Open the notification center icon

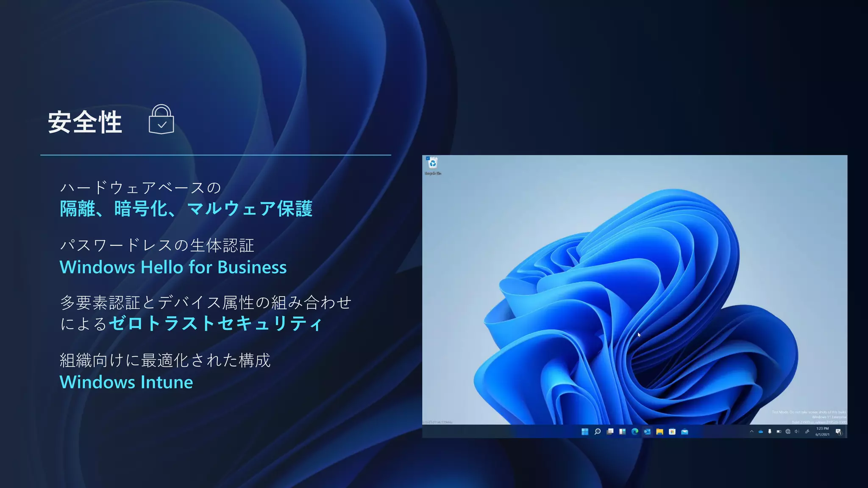tap(838, 432)
